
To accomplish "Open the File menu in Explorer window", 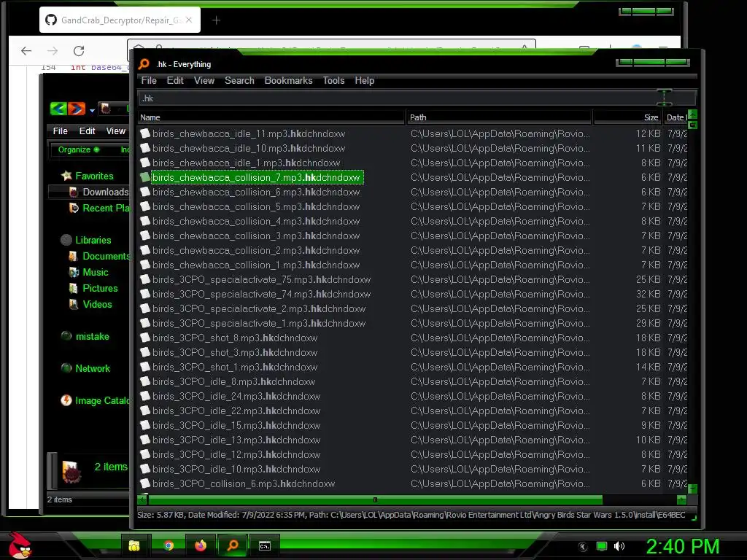I will click(60, 131).
